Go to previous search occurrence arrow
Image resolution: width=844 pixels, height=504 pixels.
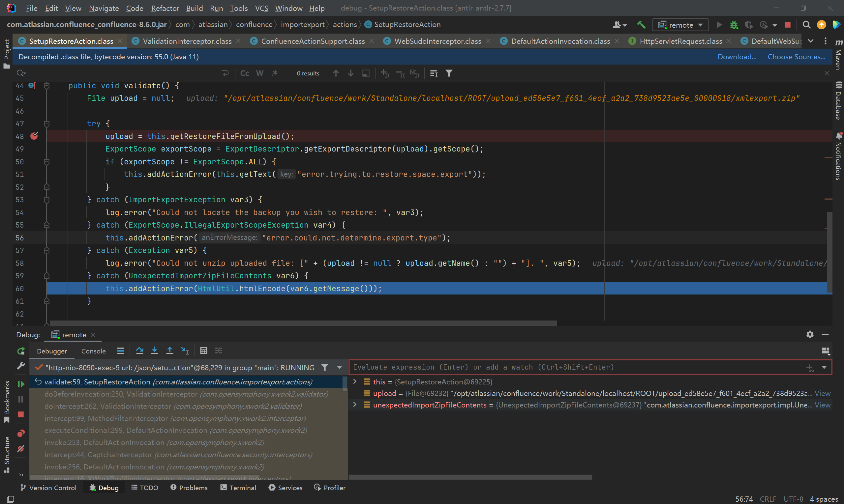[x=336, y=73]
